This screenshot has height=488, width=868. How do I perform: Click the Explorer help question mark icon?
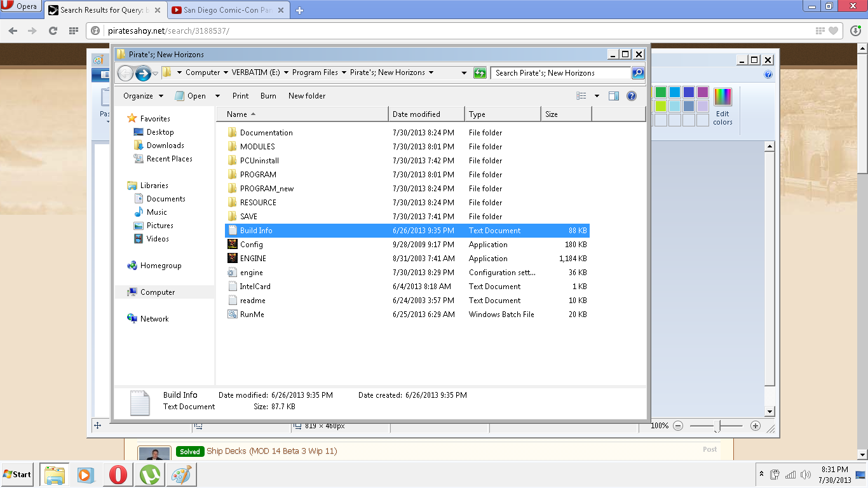[x=632, y=96]
